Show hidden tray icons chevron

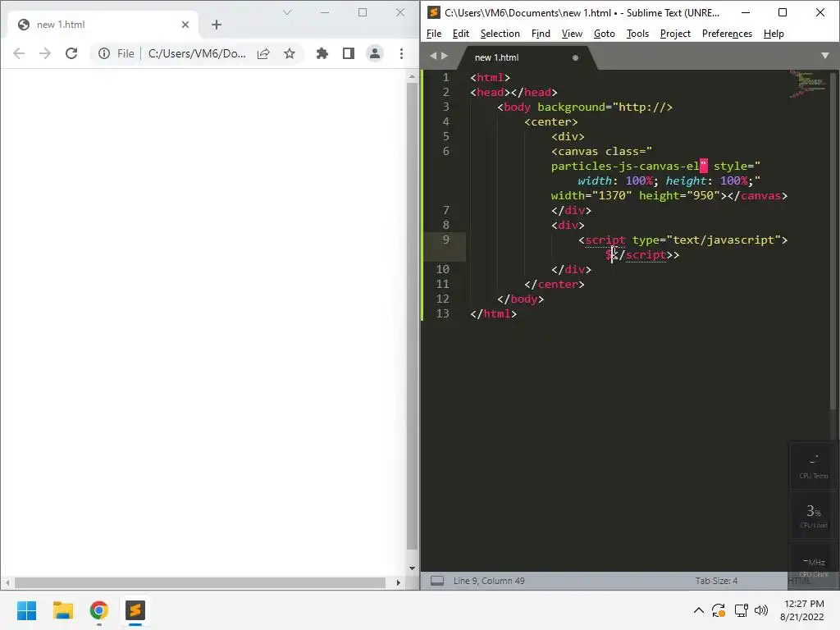699,610
